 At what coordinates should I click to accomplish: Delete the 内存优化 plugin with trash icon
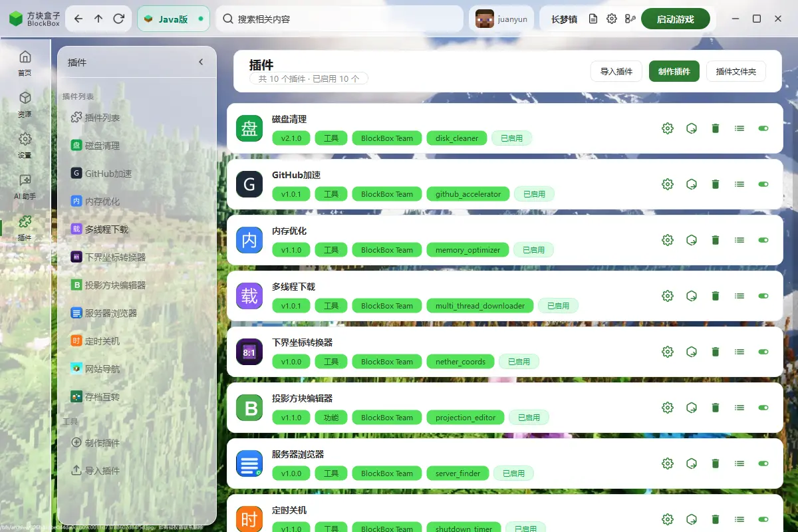pyautogui.click(x=716, y=240)
